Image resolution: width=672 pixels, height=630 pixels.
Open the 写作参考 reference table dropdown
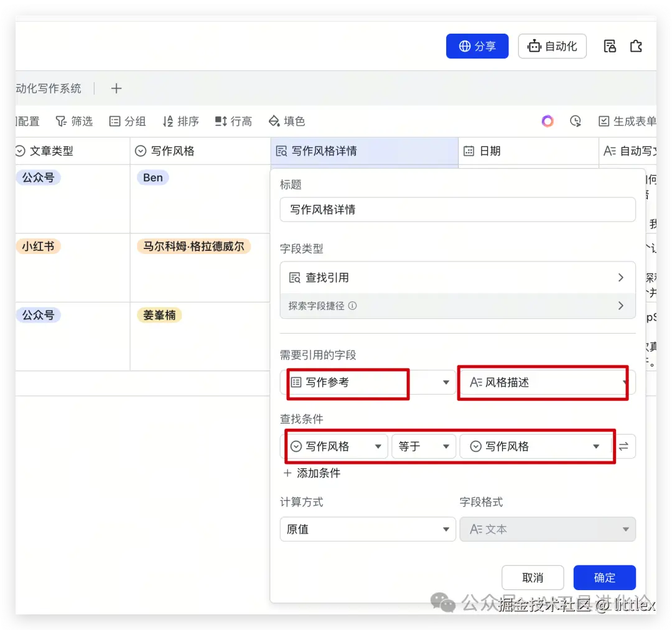pos(367,383)
